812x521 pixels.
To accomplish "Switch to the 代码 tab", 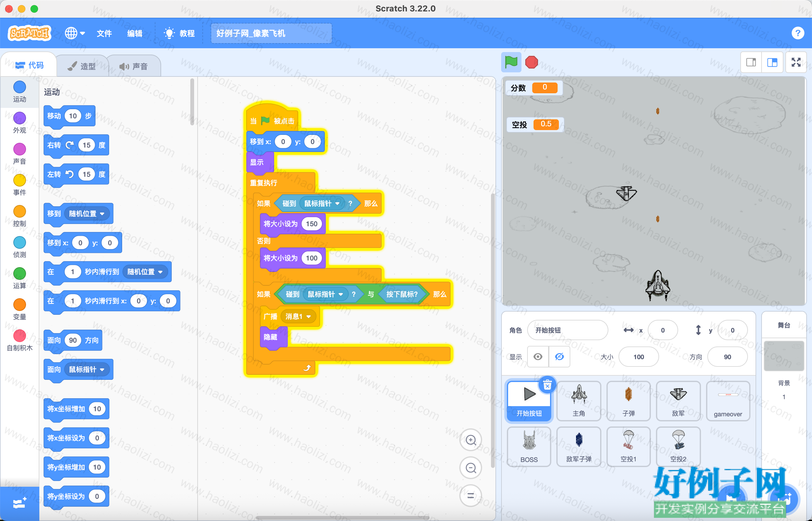I will (29, 65).
